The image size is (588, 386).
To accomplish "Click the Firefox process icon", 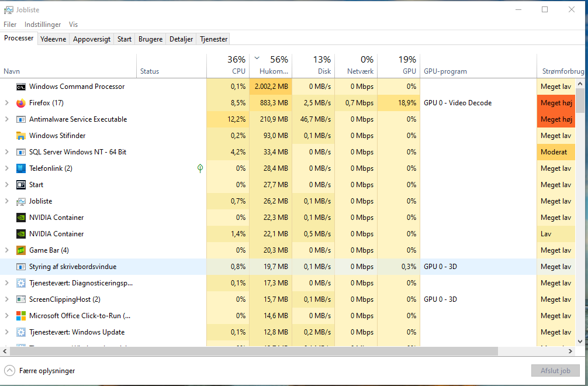I will pyautogui.click(x=21, y=103).
